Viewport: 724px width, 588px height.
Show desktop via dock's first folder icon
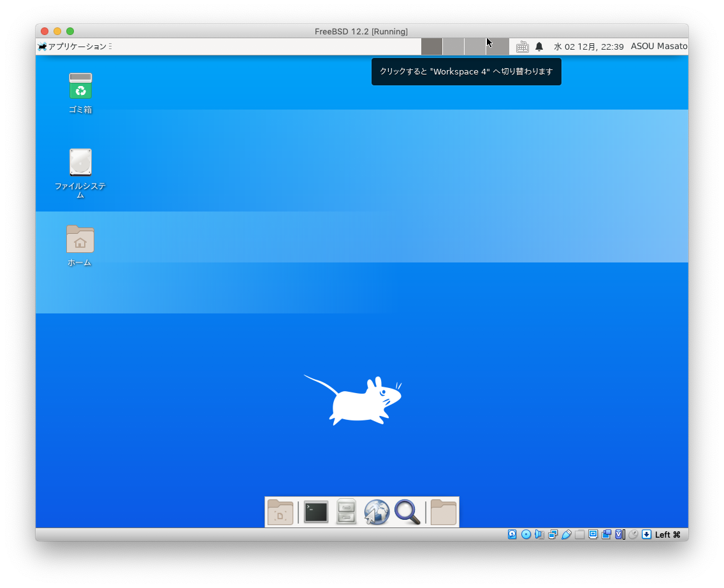coord(280,512)
